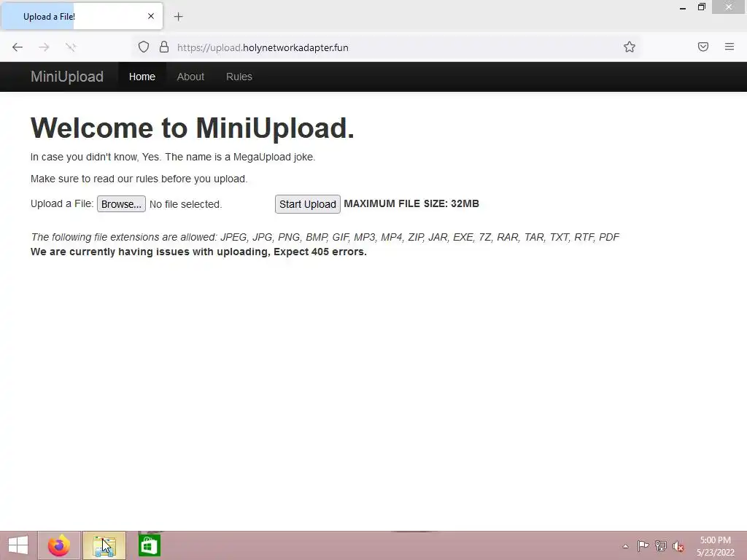Click the allowed file extensions line
The height and width of the screenshot is (560, 747).
(325, 237)
